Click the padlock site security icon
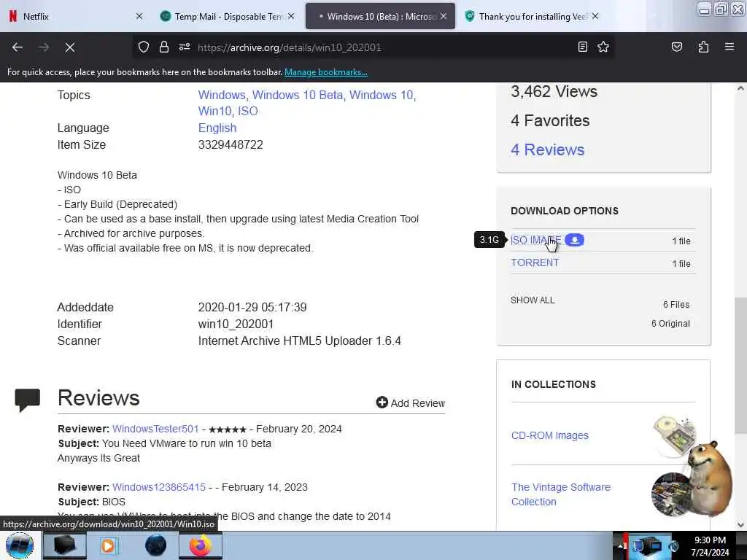The image size is (747, 560). 164,47
